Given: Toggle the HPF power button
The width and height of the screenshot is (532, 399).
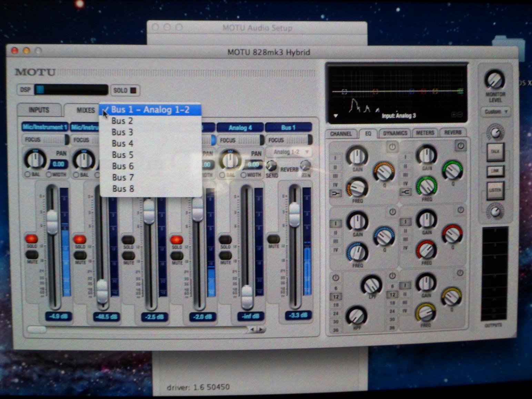Looking at the screenshot, I should [335, 277].
